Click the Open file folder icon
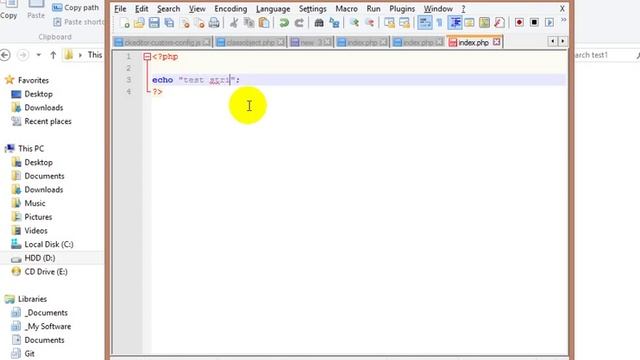 coord(139,23)
